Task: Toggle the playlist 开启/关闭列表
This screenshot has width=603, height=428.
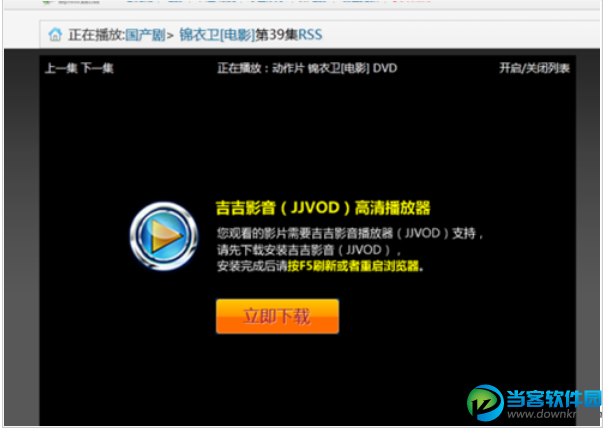Action: pos(535,68)
